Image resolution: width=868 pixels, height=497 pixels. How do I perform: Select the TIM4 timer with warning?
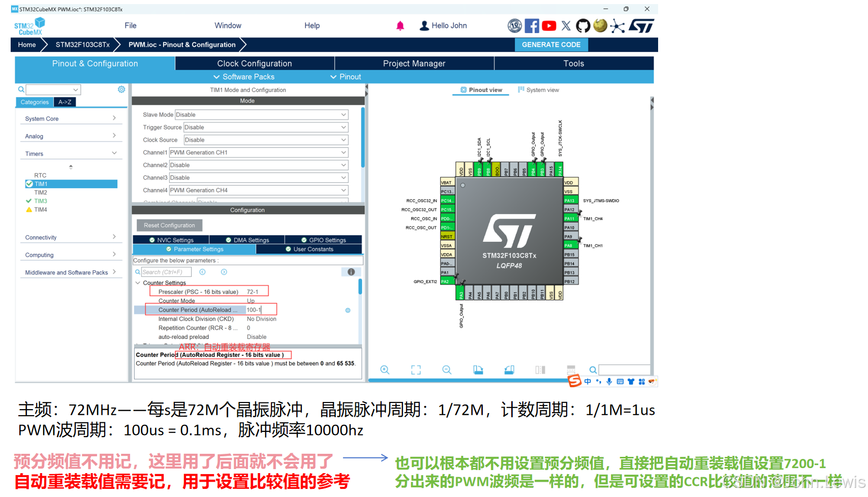[x=41, y=210]
